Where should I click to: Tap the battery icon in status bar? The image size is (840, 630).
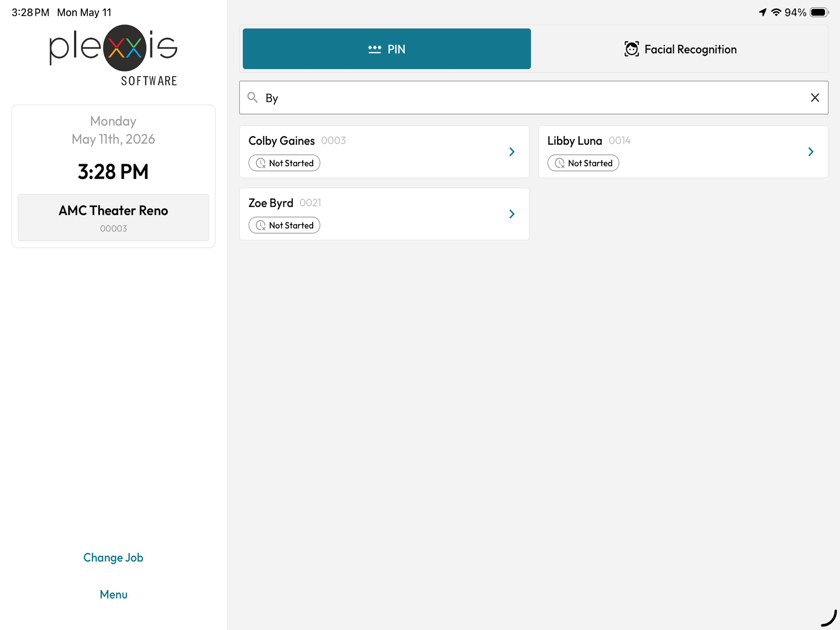[x=819, y=13]
